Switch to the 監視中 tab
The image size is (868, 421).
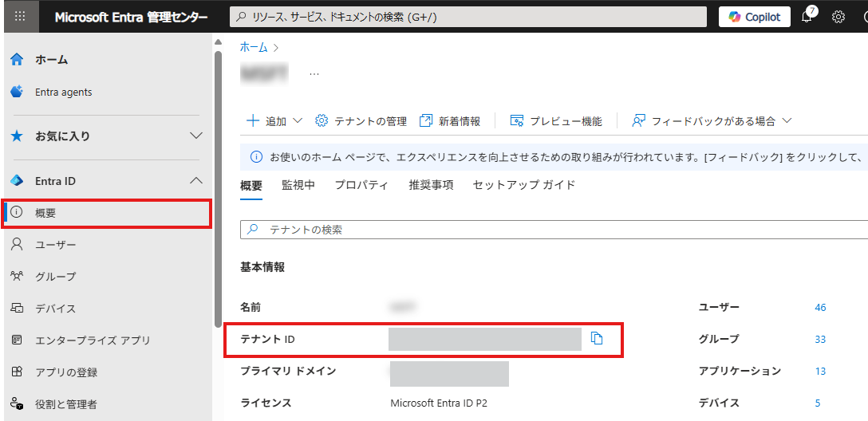coord(298,185)
